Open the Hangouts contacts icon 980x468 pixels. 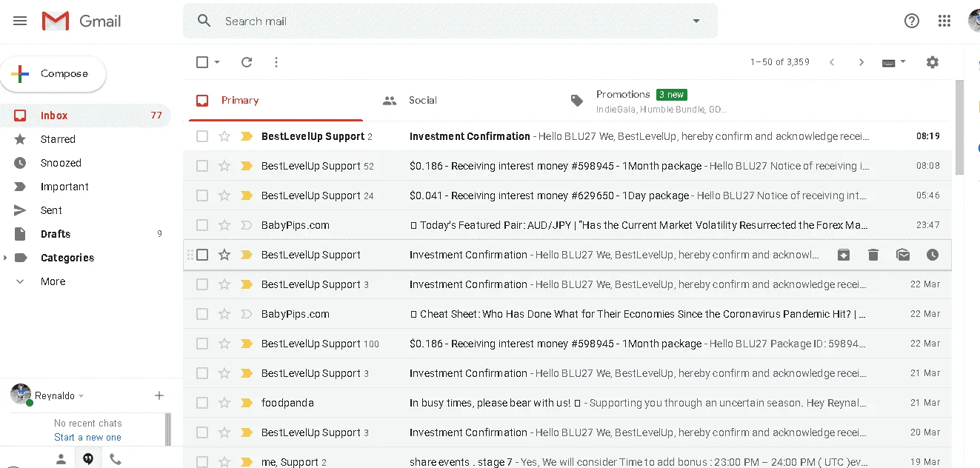[x=61, y=459]
